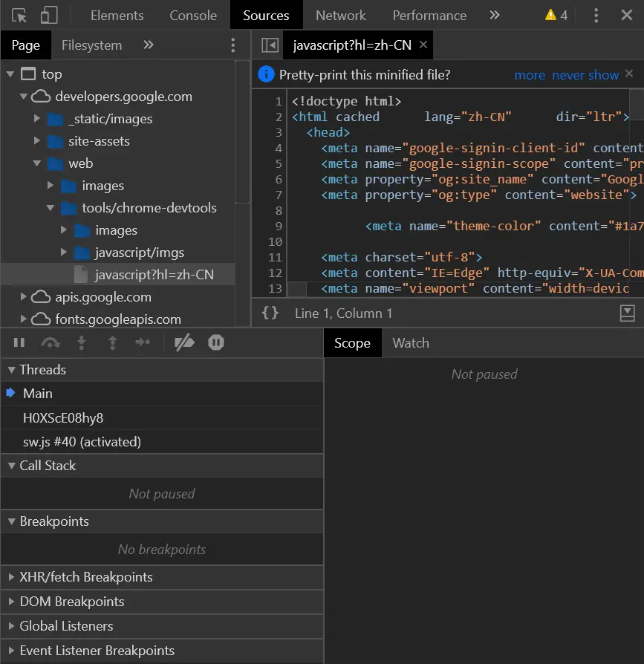
Task: Click the step over function icon
Action: [x=51, y=342]
